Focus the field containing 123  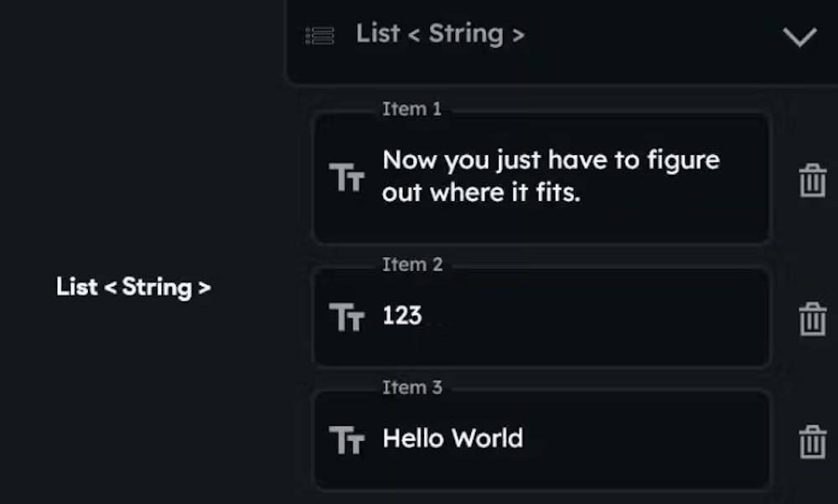pyautogui.click(x=541, y=316)
